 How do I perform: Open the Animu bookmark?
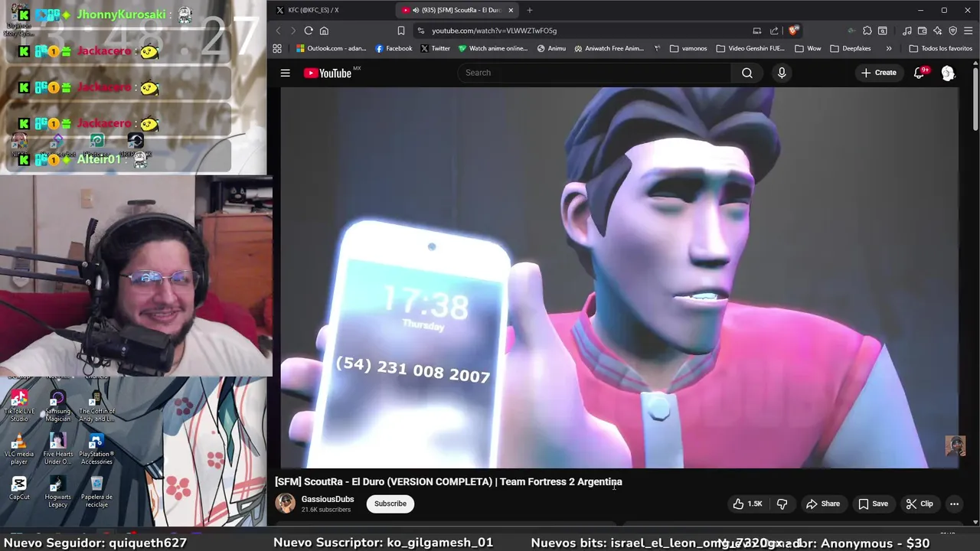coord(551,48)
